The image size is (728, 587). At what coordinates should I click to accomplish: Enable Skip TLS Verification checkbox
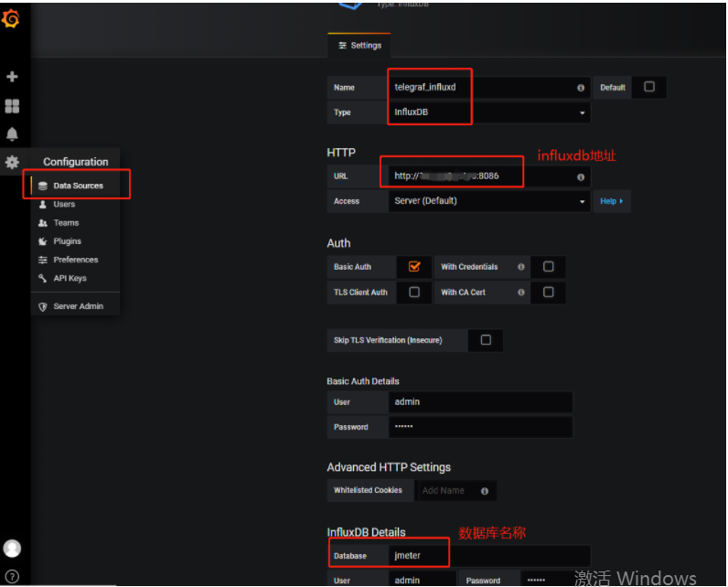click(486, 340)
